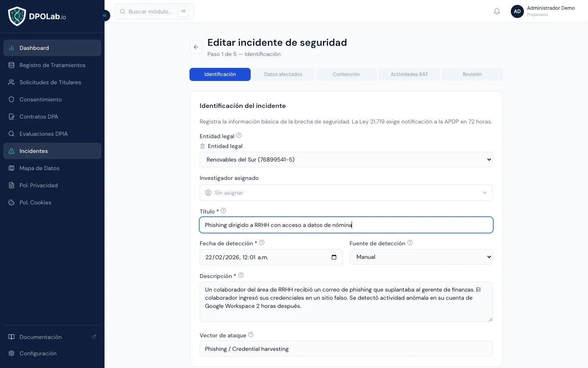The height and width of the screenshot is (368, 588).
Task: Click into the Vector de ataque field
Action: pyautogui.click(x=346, y=349)
